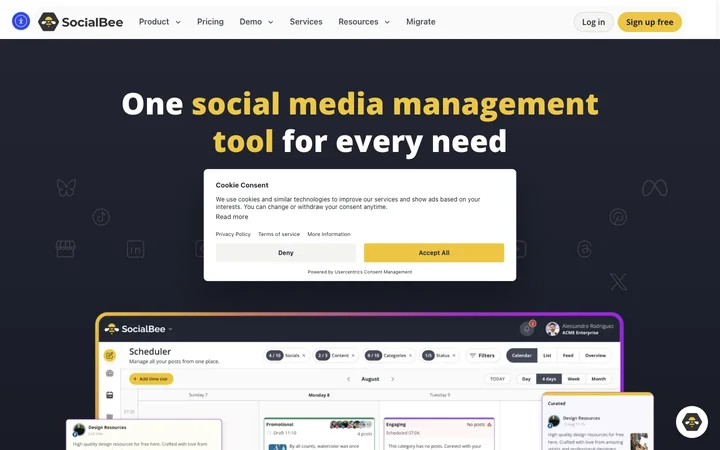720x450 pixels.
Task: Expand the Product menu
Action: point(160,22)
